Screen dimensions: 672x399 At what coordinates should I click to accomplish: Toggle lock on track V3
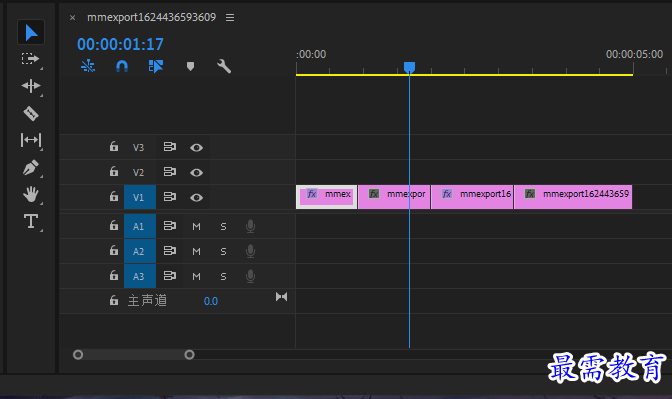click(114, 147)
